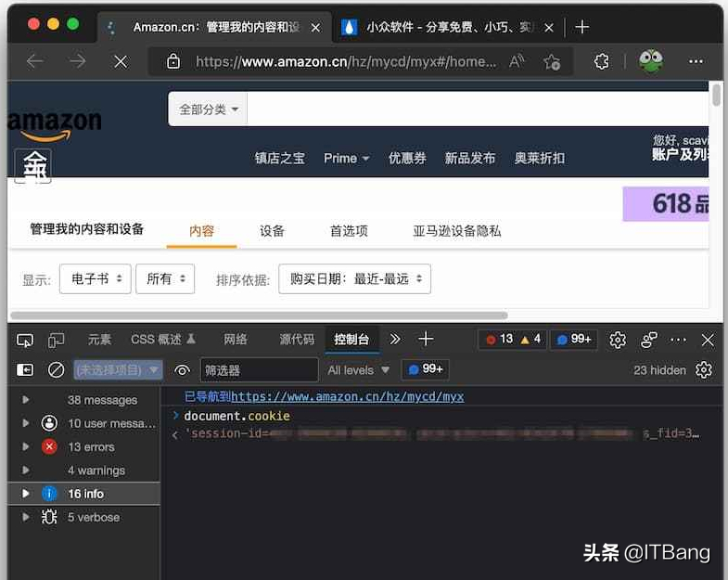Click the lock site-info icon in address bar
This screenshot has height=580, width=728.
pos(173,61)
